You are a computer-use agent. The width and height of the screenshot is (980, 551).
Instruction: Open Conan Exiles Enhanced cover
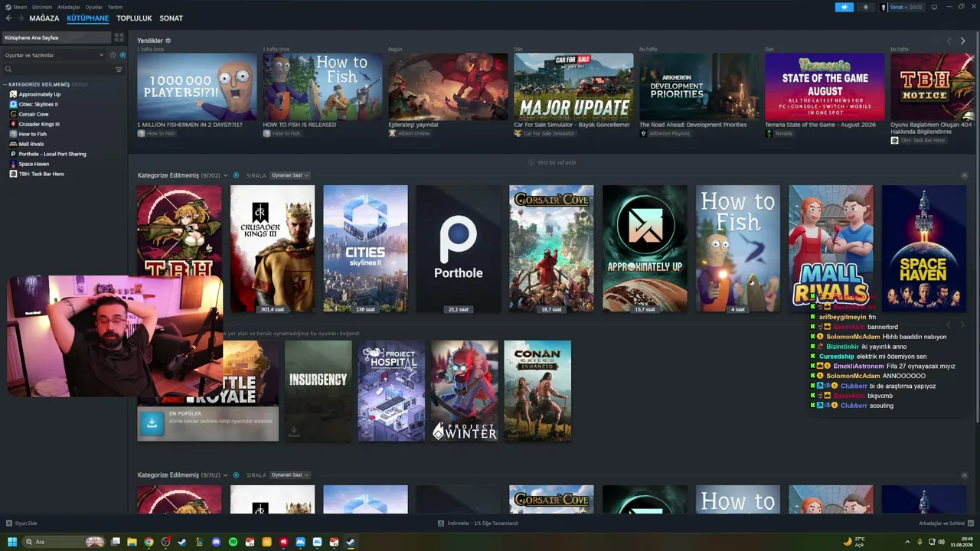[537, 391]
